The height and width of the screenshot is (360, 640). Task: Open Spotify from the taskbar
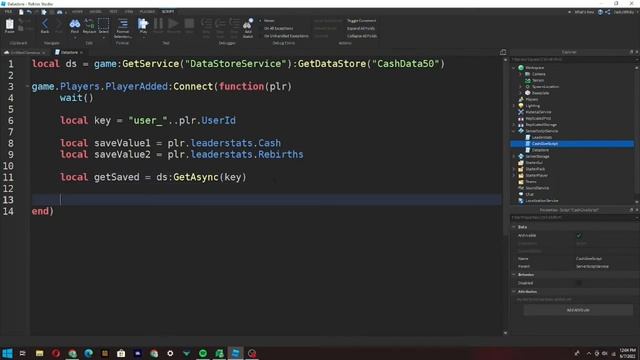(x=203, y=353)
